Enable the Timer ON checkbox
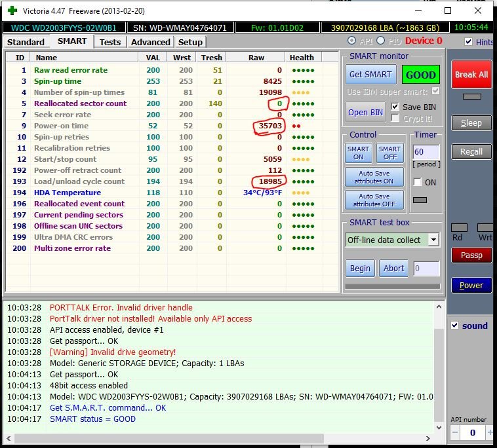The image size is (497, 448). (418, 182)
